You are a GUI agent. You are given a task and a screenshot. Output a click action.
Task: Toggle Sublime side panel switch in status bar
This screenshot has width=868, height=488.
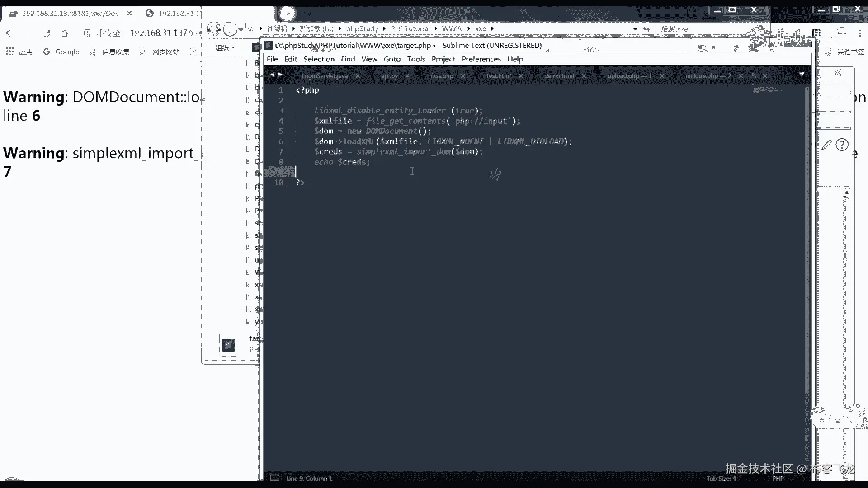274,478
